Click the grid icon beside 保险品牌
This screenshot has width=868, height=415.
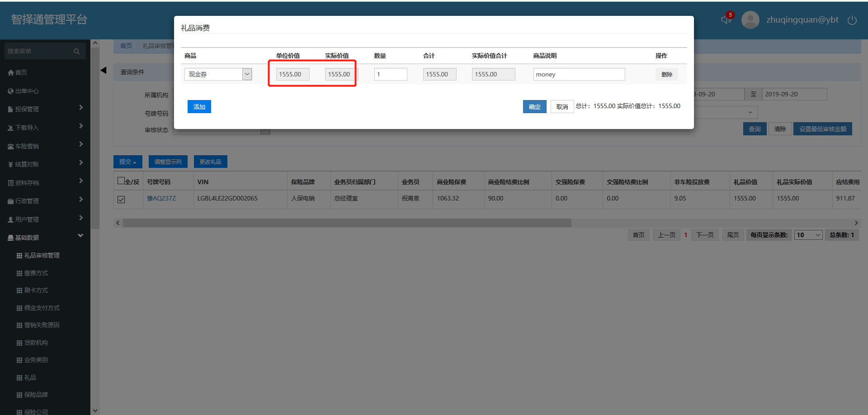(x=19, y=395)
